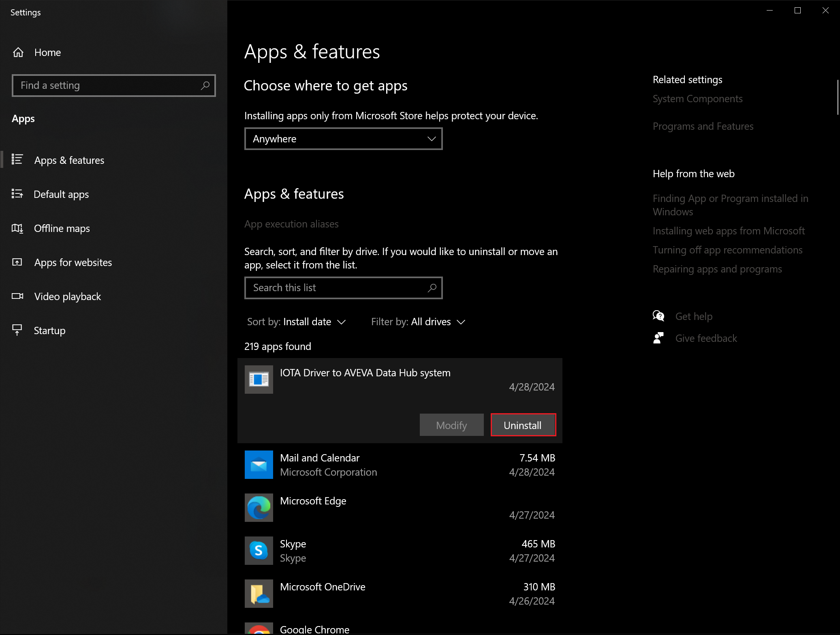
Task: Click the Mail and Calendar app icon
Action: click(x=259, y=465)
